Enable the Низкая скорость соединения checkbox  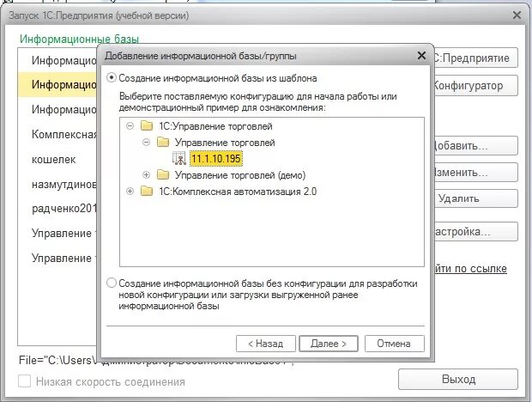(24, 381)
